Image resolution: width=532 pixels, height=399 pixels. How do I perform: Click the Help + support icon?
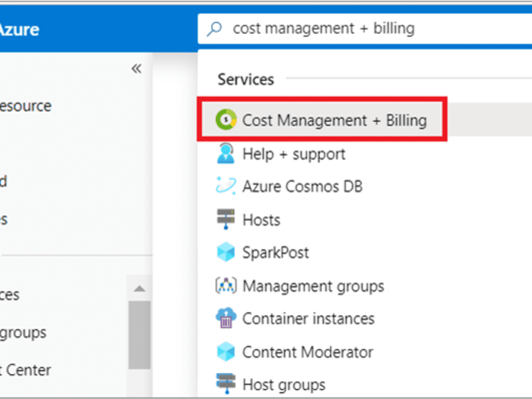(226, 154)
